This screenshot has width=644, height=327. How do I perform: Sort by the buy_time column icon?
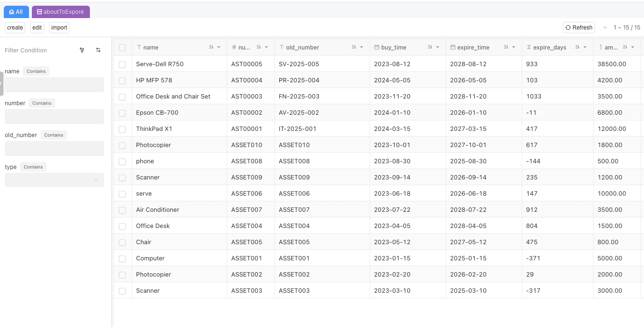coord(430,47)
